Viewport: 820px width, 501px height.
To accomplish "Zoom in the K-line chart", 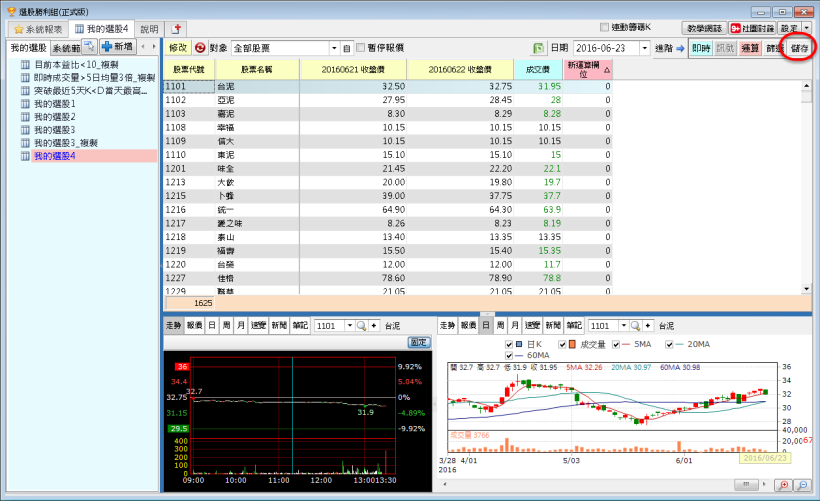I will point(783,485).
